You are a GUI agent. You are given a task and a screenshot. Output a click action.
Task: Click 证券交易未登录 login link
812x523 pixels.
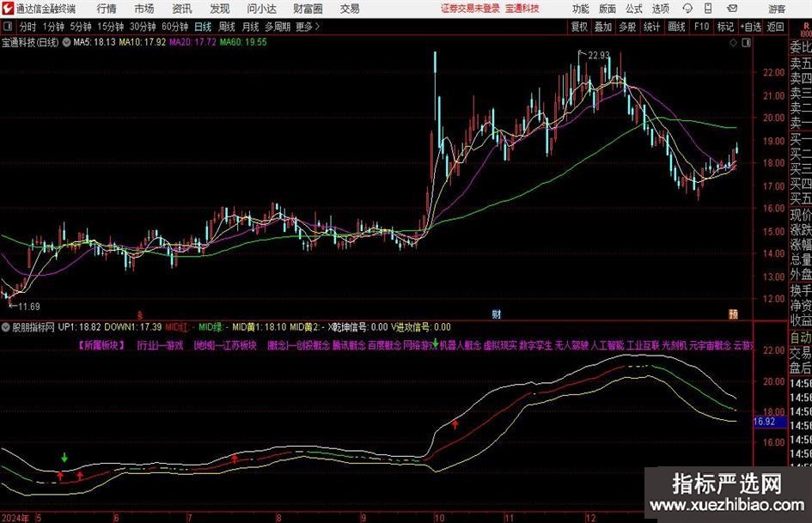click(x=470, y=9)
